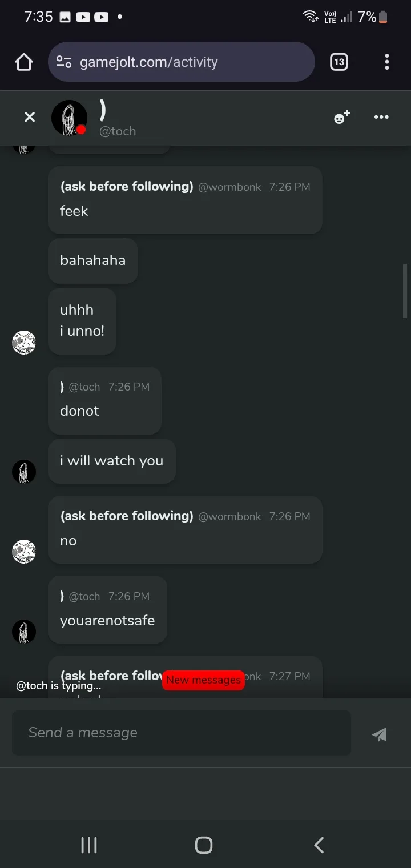Tap the browser home icon
Image resolution: width=411 pixels, height=868 pixels.
tap(24, 62)
